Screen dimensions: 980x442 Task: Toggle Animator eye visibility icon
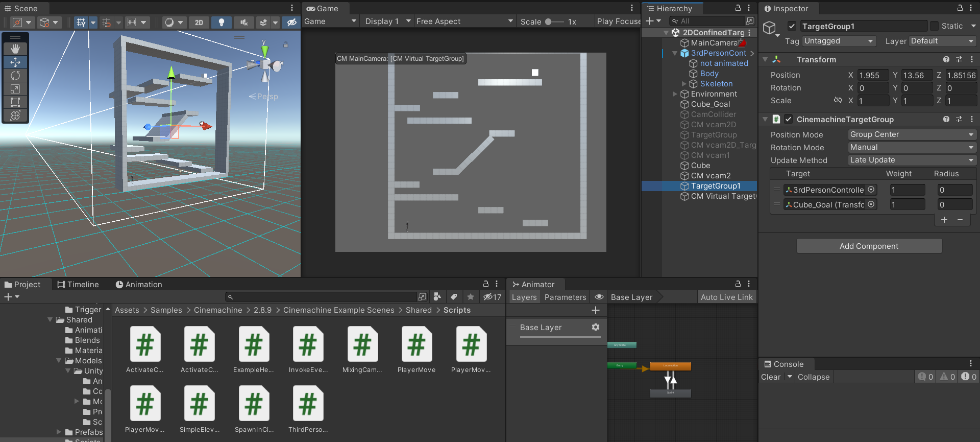point(599,297)
